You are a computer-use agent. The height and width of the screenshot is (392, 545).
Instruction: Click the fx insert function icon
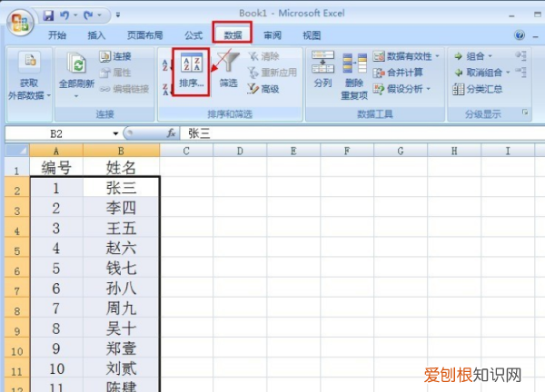(171, 133)
